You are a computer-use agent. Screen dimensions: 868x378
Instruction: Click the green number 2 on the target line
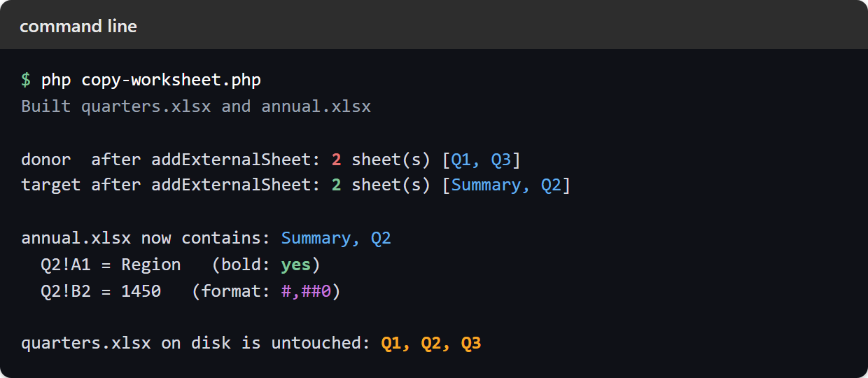pos(337,185)
